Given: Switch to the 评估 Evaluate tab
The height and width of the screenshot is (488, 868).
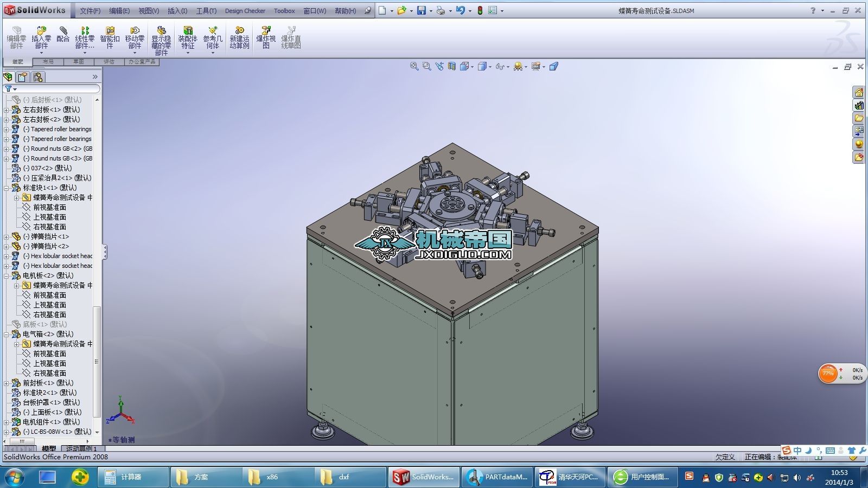Looking at the screenshot, I should (109, 62).
